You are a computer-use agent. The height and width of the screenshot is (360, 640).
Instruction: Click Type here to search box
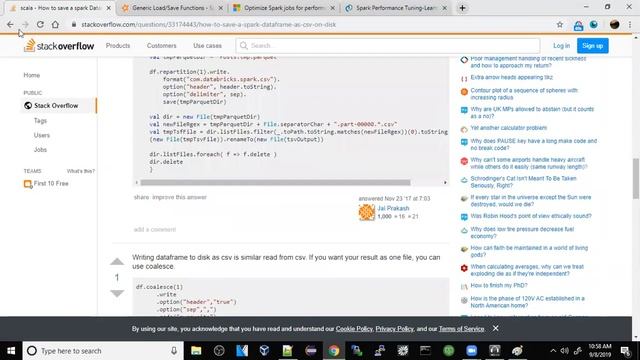(103, 351)
